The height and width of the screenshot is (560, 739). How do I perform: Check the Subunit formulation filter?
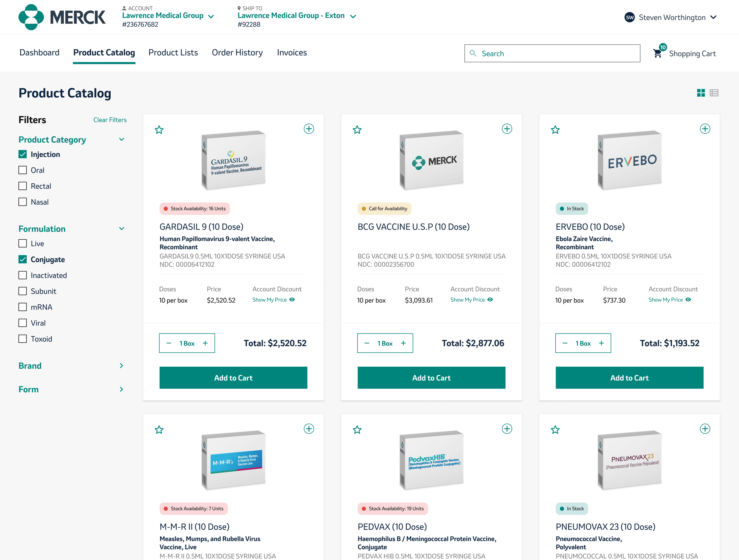[22, 291]
